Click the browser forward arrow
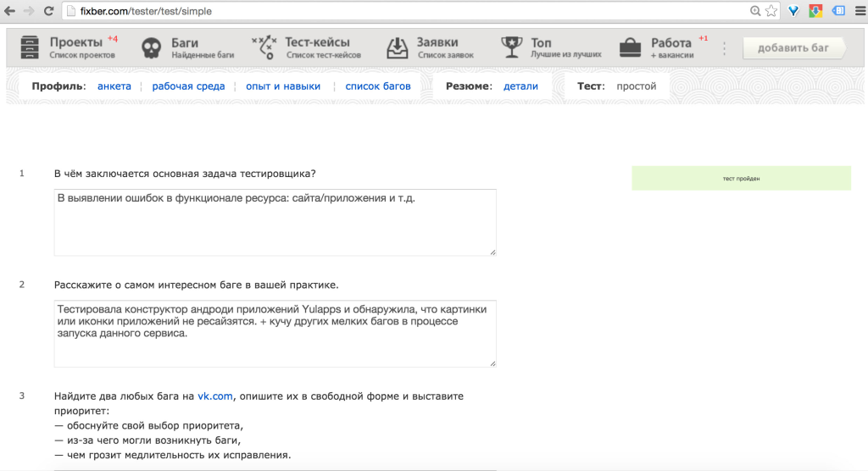The height and width of the screenshot is (471, 868). click(x=29, y=11)
